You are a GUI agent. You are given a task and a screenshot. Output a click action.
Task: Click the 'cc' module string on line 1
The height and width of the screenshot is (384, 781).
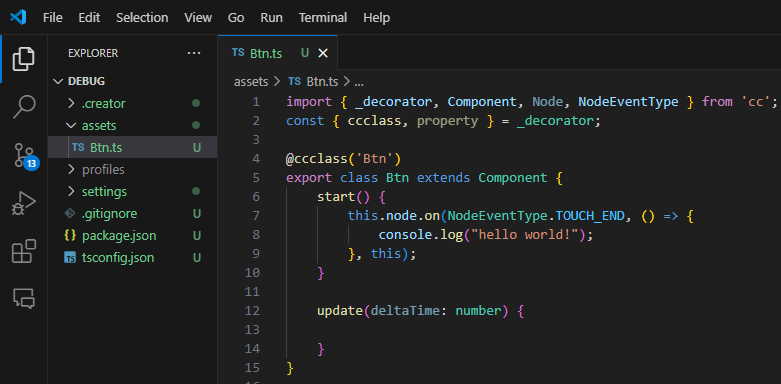(x=755, y=102)
